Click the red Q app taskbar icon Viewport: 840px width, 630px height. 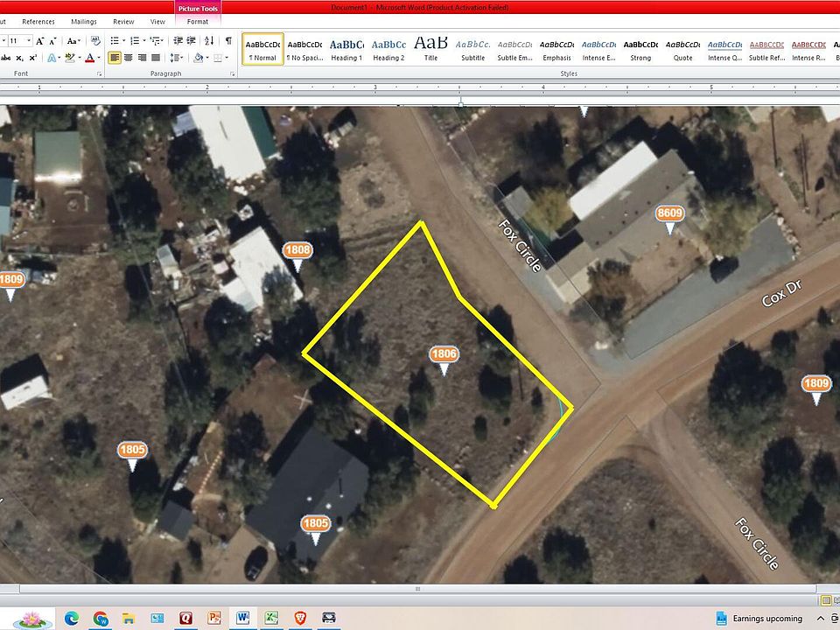click(185, 619)
